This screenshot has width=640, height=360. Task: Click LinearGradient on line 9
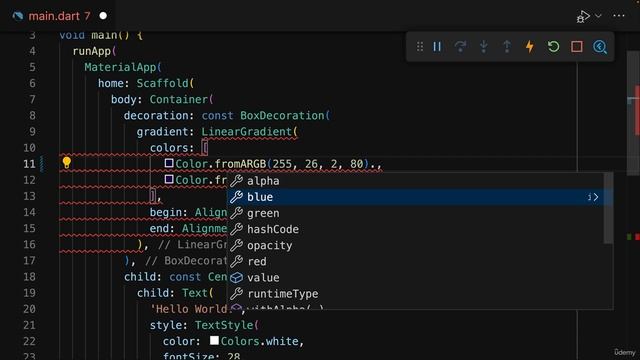pyautogui.click(x=247, y=131)
